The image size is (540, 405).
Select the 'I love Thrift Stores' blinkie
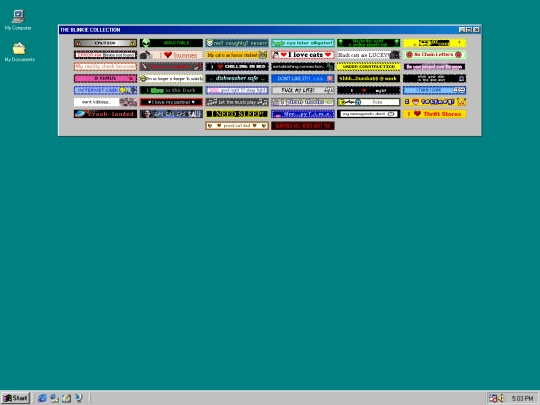point(434,114)
